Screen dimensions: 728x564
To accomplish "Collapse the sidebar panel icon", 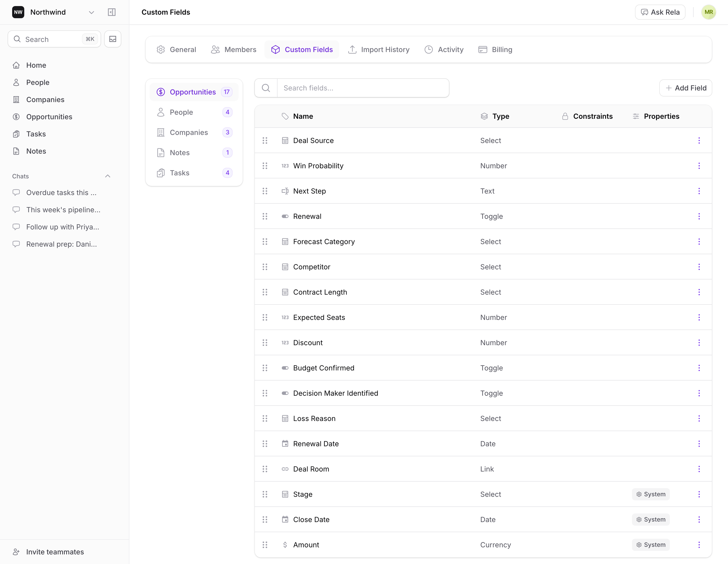I will (112, 12).
